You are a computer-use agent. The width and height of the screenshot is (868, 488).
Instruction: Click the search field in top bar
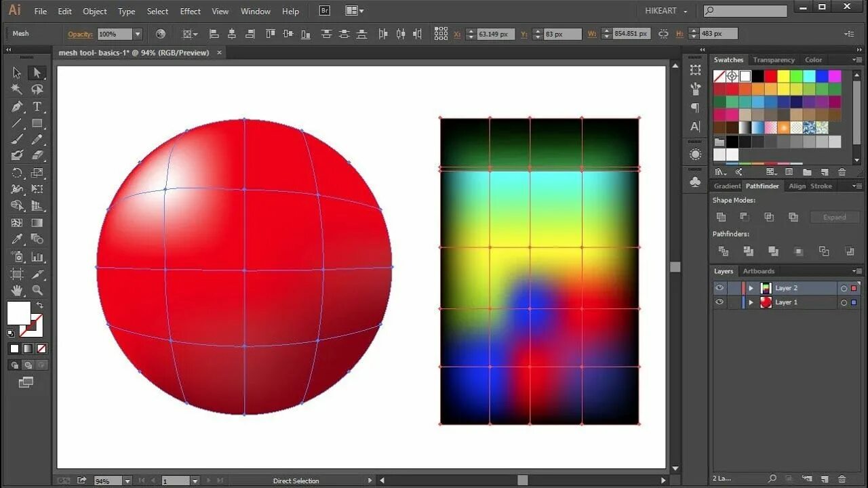(745, 11)
